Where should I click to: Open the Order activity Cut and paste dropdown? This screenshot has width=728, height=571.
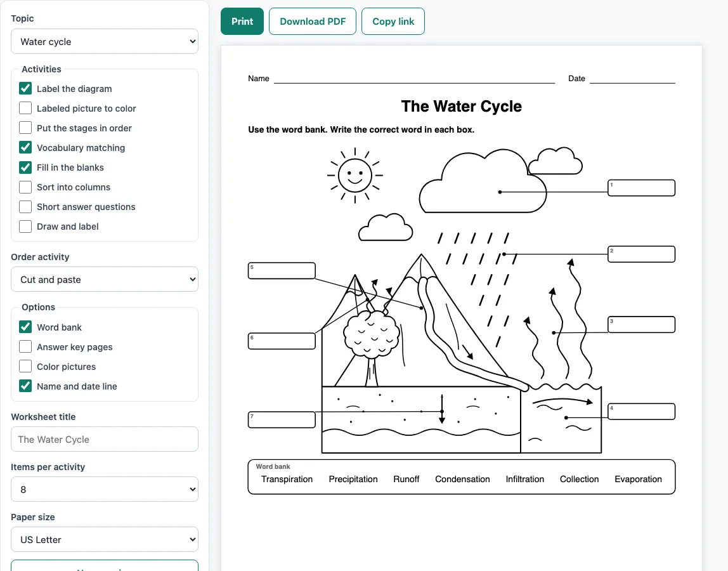click(105, 279)
